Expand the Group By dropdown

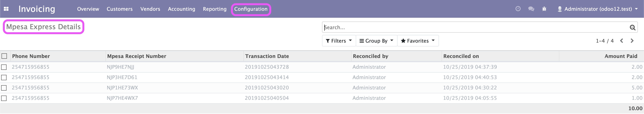pyautogui.click(x=376, y=40)
